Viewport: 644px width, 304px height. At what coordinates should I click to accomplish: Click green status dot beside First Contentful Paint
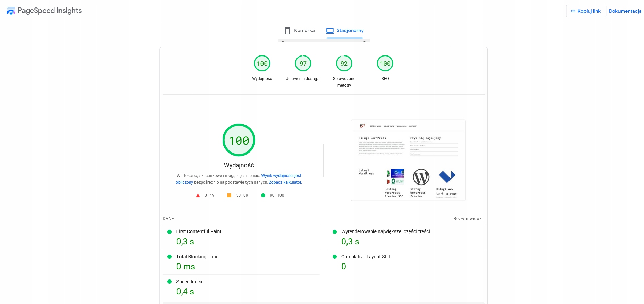[x=169, y=232]
